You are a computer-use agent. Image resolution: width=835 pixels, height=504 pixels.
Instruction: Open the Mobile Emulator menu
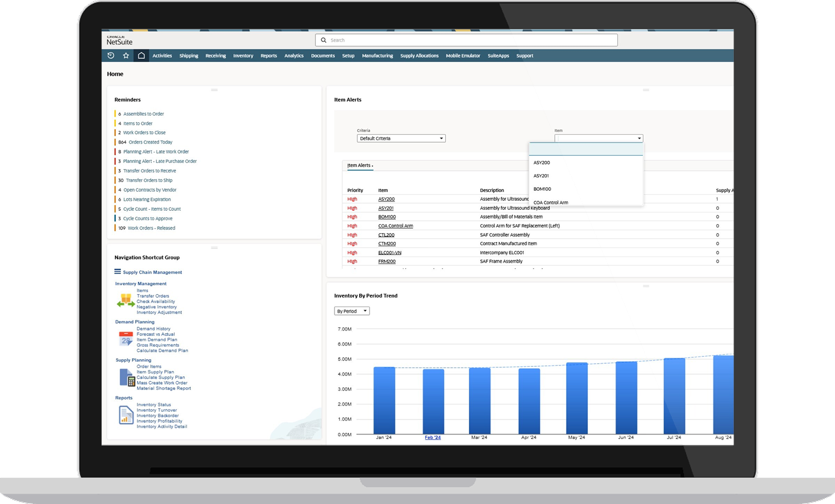[463, 56]
